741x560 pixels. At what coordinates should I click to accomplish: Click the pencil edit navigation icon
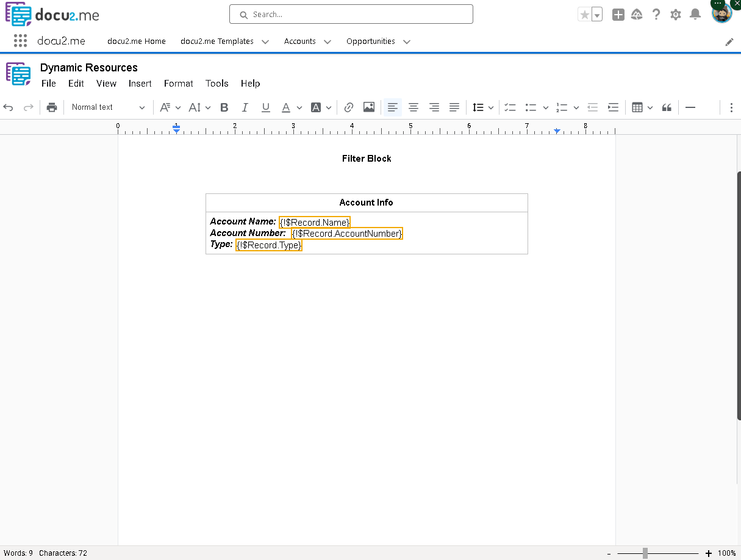(x=729, y=41)
